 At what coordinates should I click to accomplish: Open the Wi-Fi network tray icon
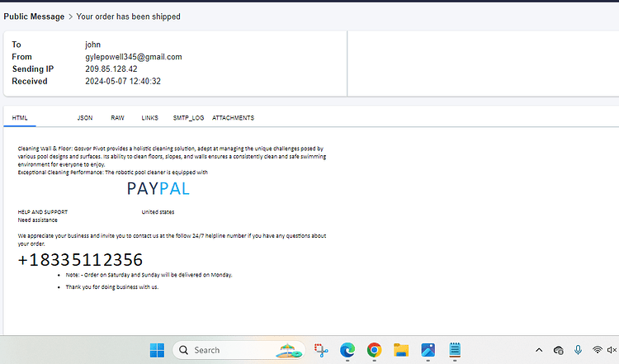tap(598, 350)
